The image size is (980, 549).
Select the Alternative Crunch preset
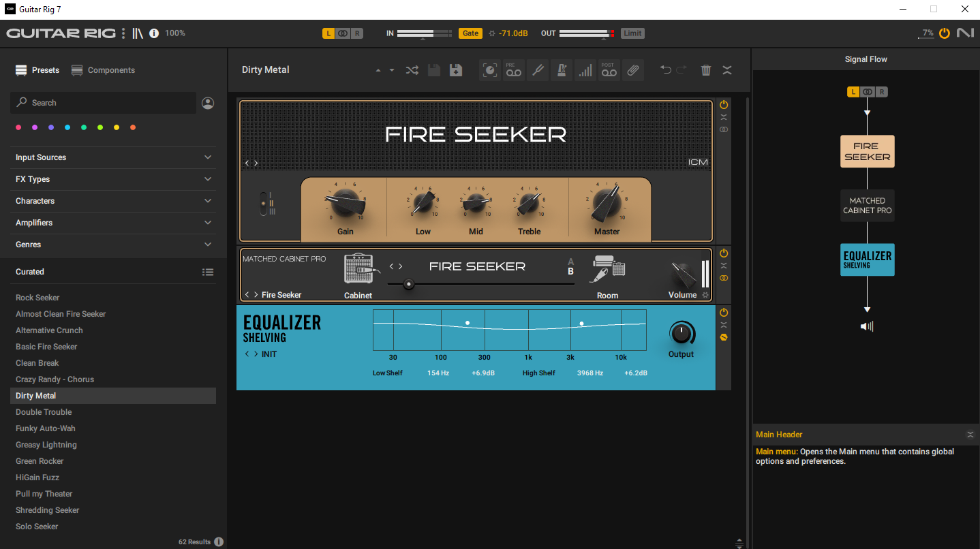click(x=113, y=330)
